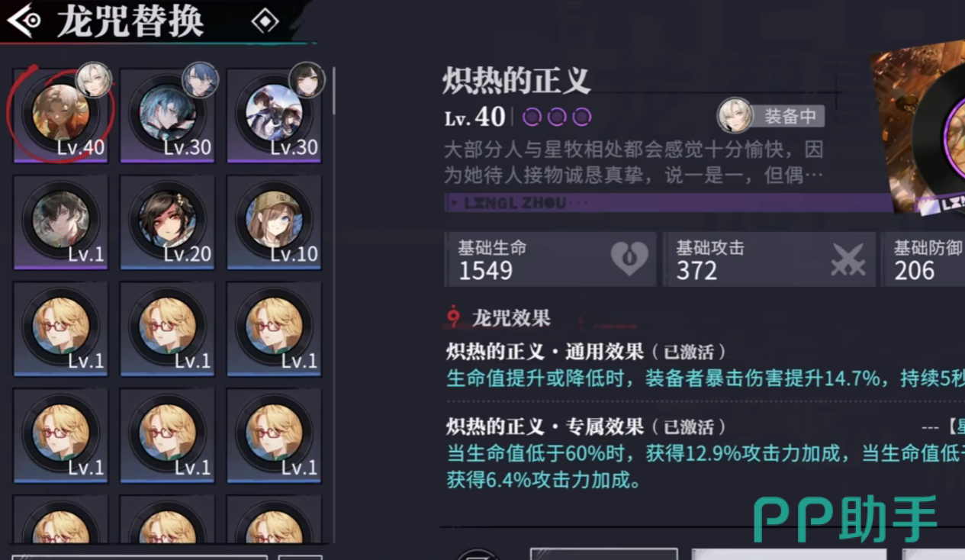Image resolution: width=965 pixels, height=560 pixels.
Task: Open the large disc artwork preview
Action: click(921, 126)
